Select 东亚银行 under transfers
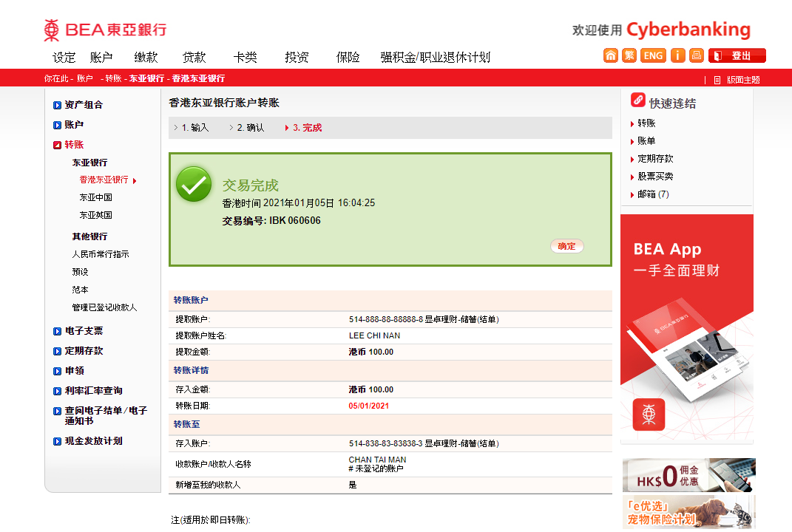This screenshot has width=792, height=532. click(x=90, y=163)
